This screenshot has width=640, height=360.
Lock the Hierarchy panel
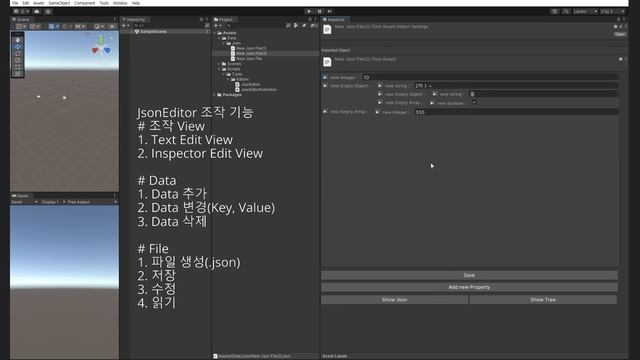click(201, 19)
